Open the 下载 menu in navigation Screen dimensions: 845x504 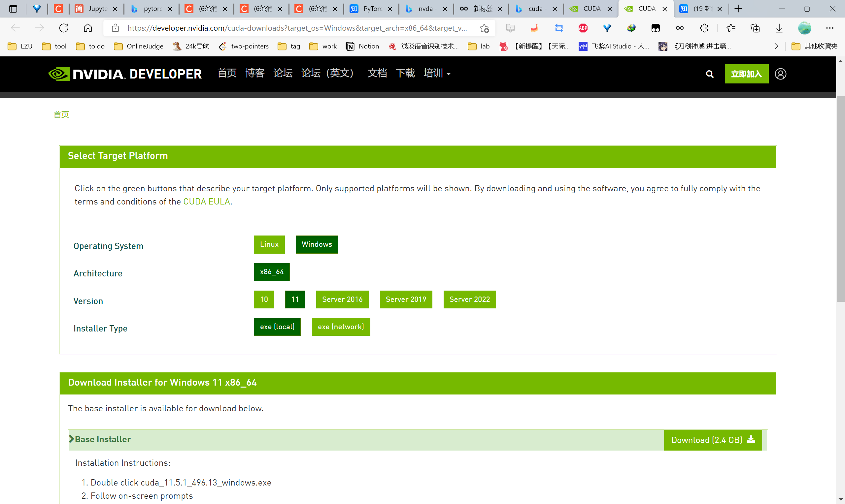[x=405, y=73]
